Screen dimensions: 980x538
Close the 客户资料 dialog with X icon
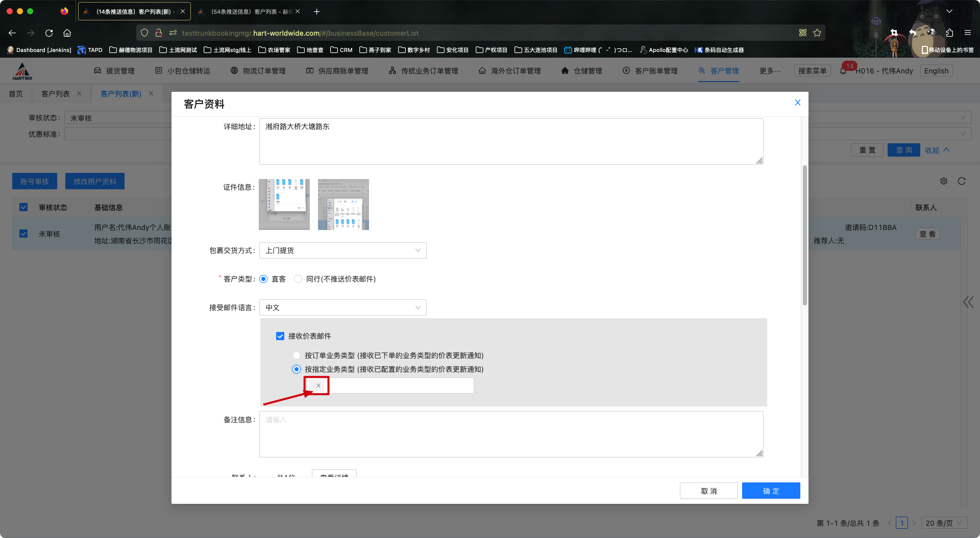(797, 103)
